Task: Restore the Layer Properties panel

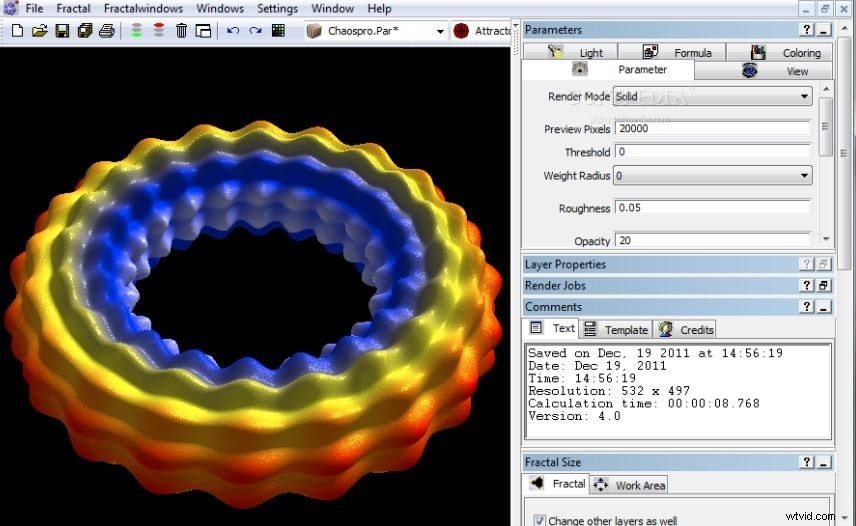Action: point(824,264)
